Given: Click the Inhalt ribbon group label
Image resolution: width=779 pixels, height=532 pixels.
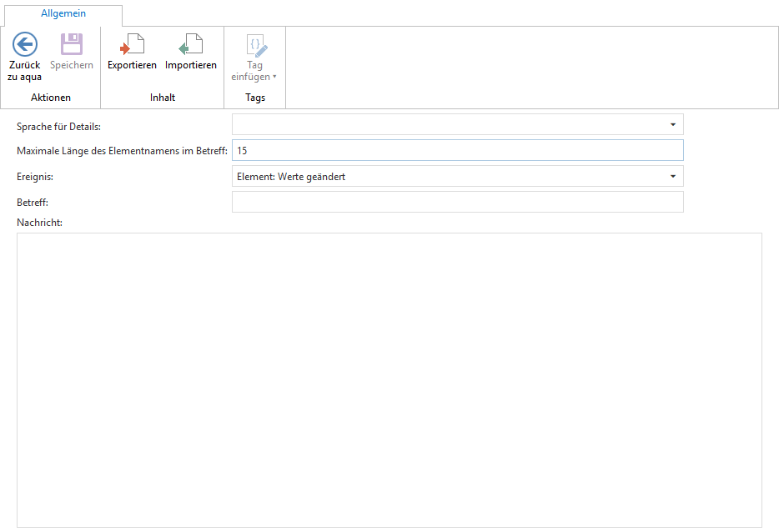Looking at the screenshot, I should (x=162, y=98).
